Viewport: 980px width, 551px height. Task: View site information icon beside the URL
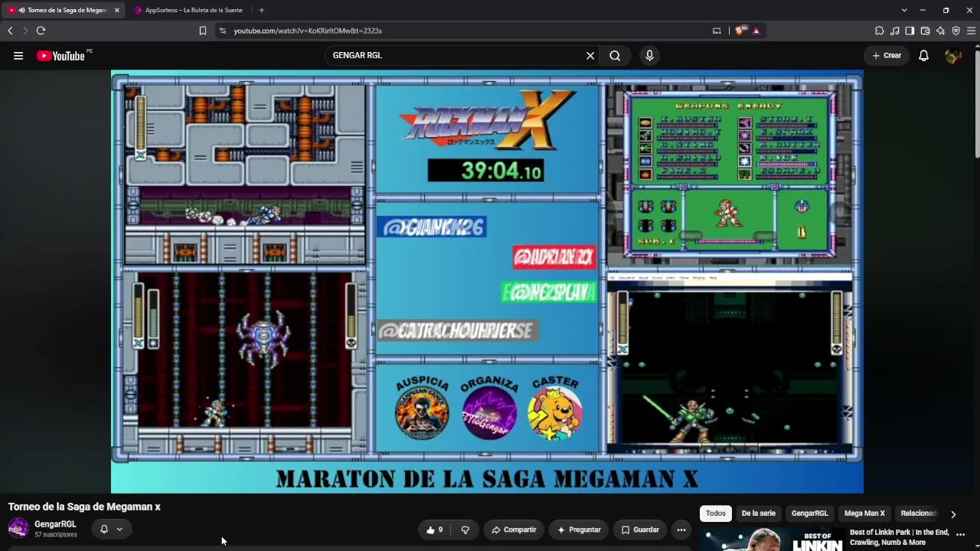point(222,31)
